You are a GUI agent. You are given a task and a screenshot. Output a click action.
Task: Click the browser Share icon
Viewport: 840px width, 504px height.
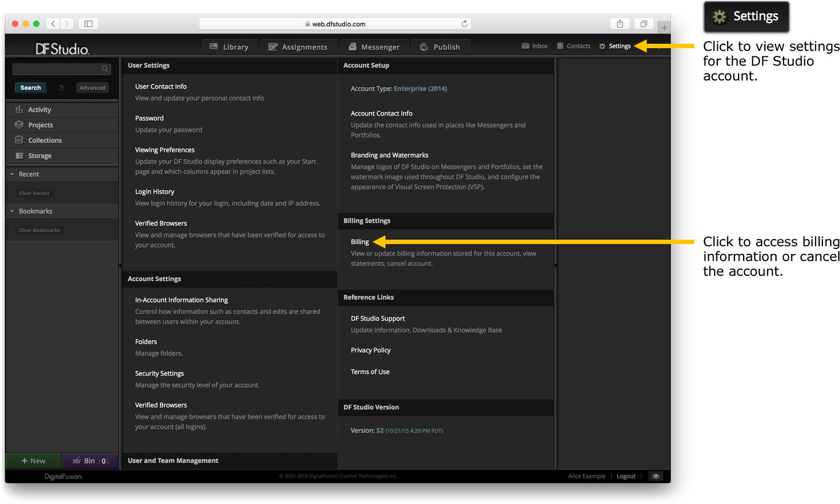click(x=620, y=24)
